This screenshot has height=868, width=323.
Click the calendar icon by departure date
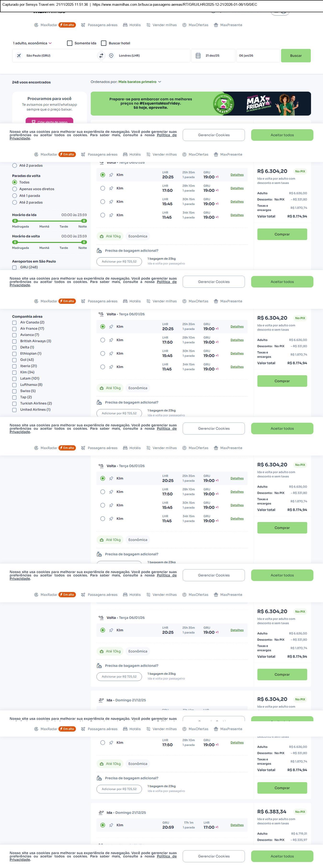click(198, 56)
